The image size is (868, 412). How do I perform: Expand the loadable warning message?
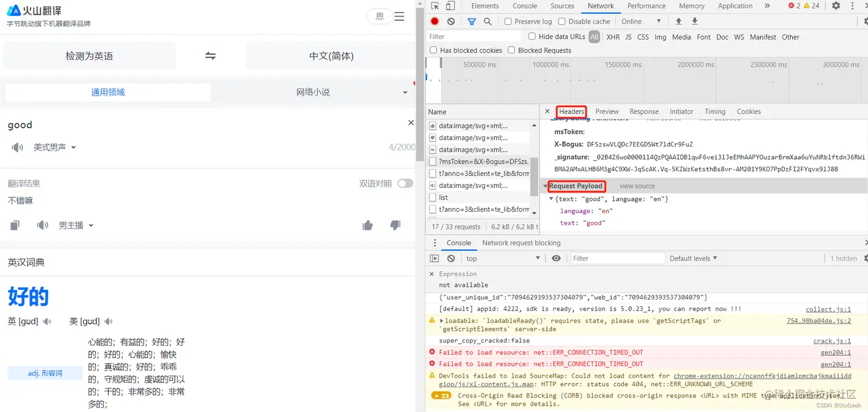click(441, 321)
